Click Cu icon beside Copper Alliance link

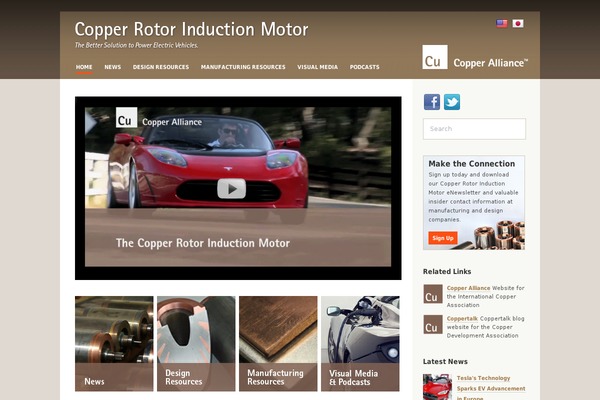[x=433, y=294]
